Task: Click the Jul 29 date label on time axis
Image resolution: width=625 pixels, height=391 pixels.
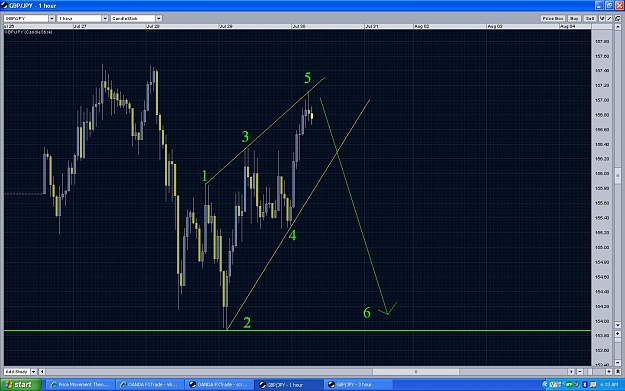Action: click(226, 26)
